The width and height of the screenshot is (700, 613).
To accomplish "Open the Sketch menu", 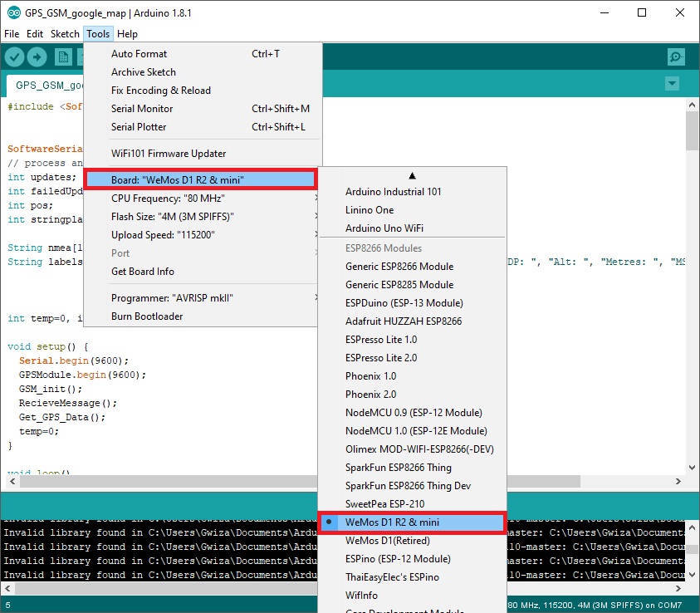I will [x=65, y=34].
